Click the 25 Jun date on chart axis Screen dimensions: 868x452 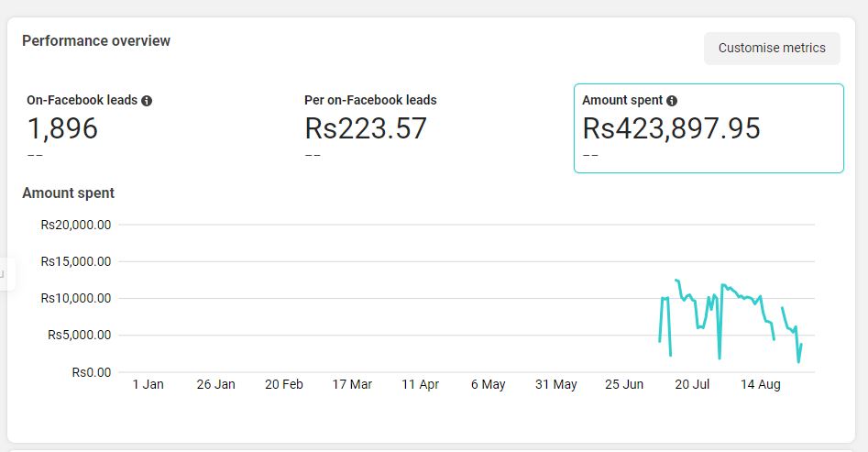click(x=624, y=384)
